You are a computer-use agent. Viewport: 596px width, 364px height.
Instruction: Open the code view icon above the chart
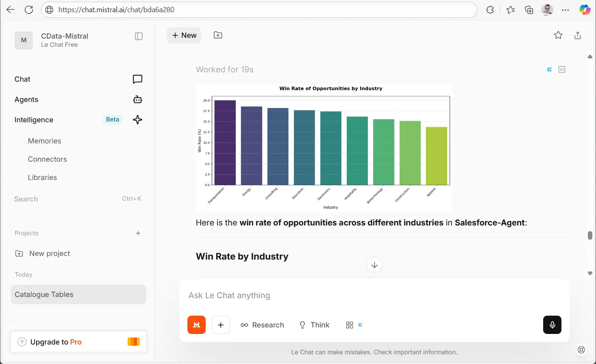click(562, 69)
